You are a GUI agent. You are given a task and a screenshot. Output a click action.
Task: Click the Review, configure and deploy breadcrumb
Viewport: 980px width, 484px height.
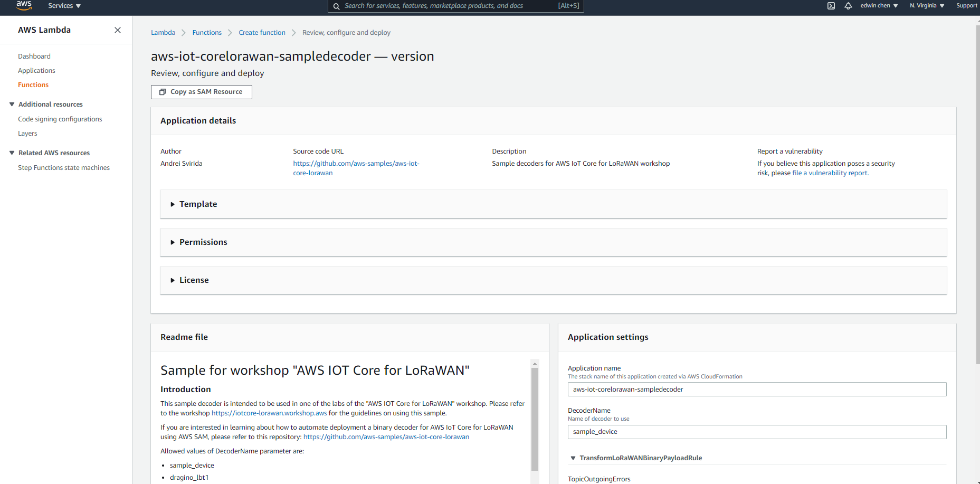(346, 33)
